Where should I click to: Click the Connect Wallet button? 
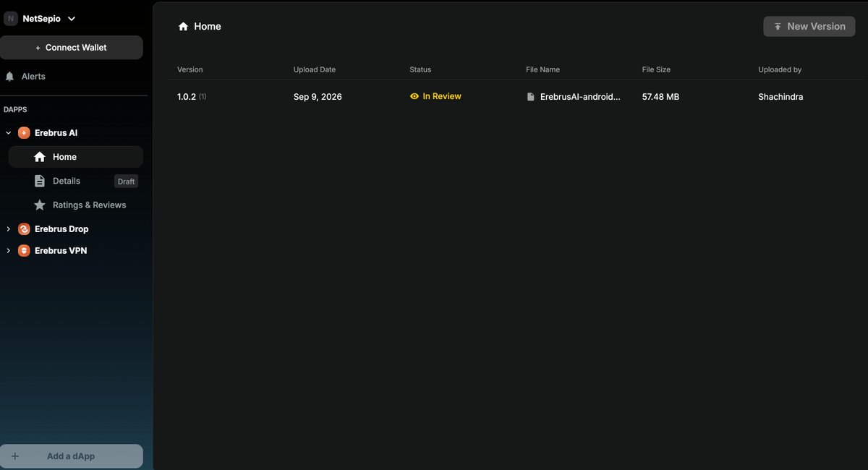coord(72,48)
